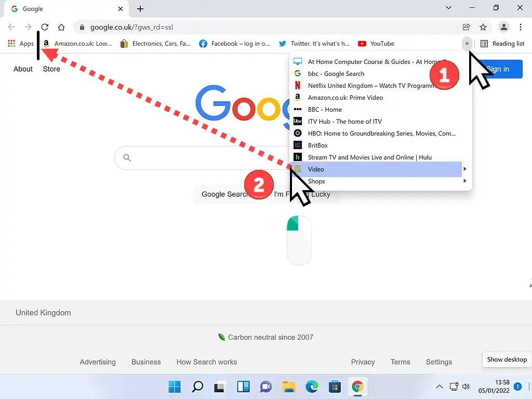Open the Chrome profile avatar icon
The height and width of the screenshot is (399, 532).
(x=503, y=27)
